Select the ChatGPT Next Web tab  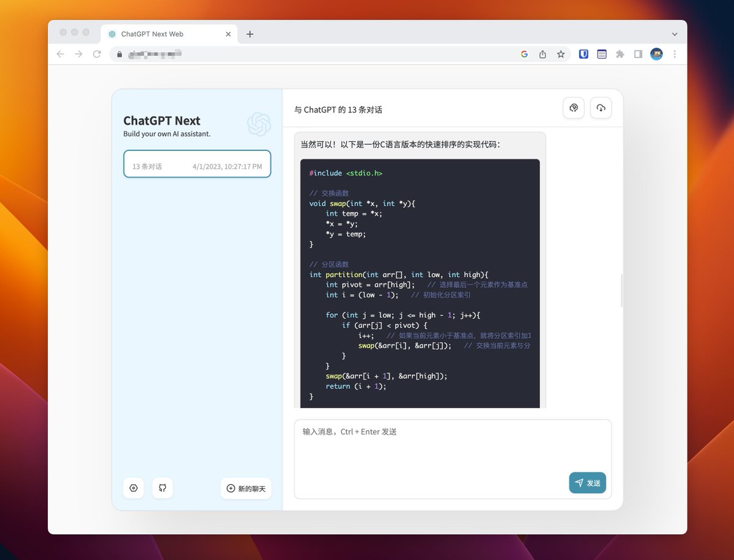click(168, 34)
